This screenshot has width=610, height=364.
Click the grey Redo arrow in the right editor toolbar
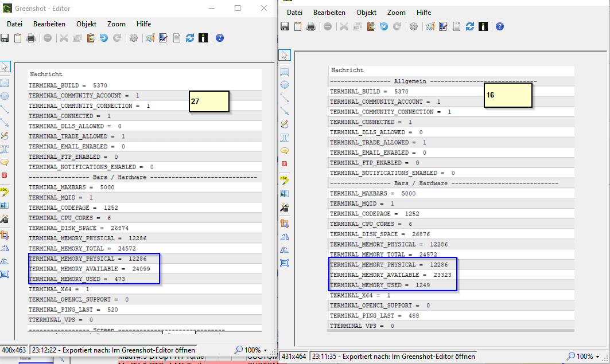pos(397,26)
